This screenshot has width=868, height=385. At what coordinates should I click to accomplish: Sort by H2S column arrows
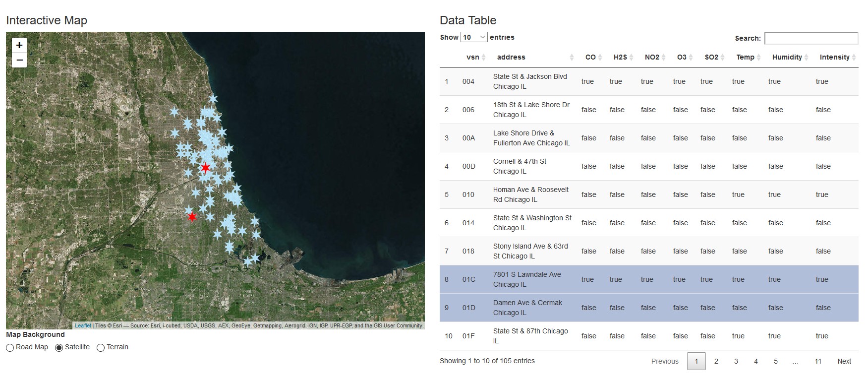(631, 58)
